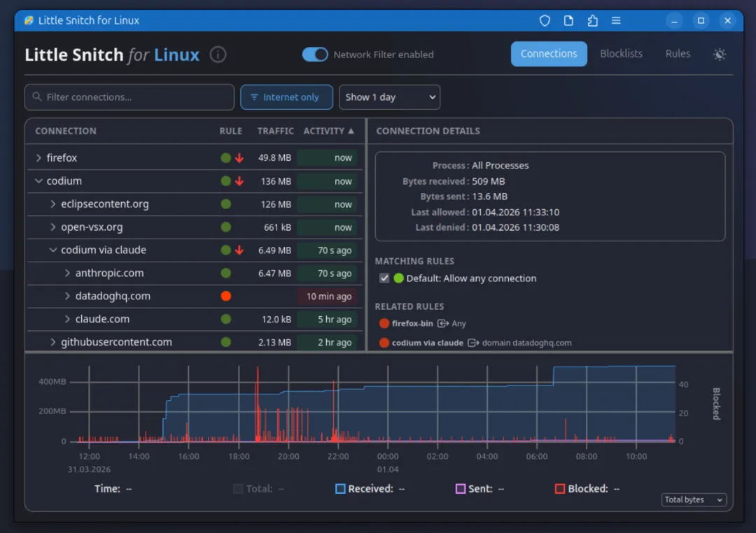The width and height of the screenshot is (756, 533).
Task: Sort by the ACTIVITY column header
Action: pos(328,131)
